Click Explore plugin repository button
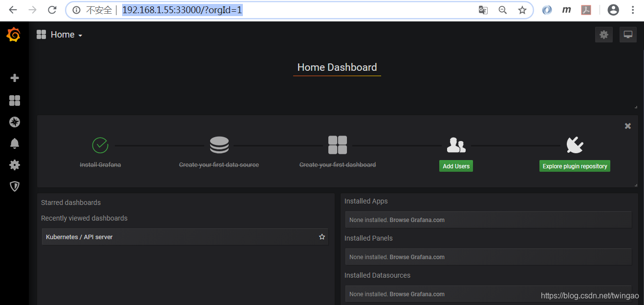 pyautogui.click(x=575, y=166)
